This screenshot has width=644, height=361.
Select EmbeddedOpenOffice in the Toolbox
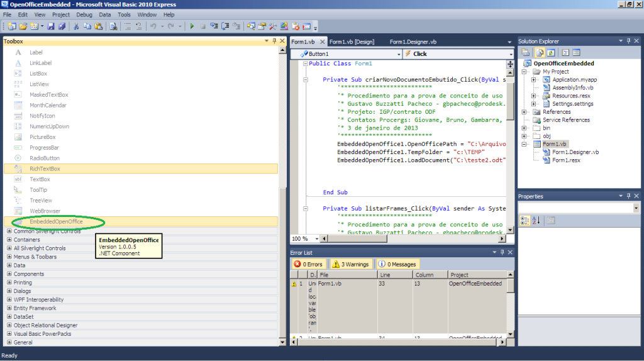point(55,221)
